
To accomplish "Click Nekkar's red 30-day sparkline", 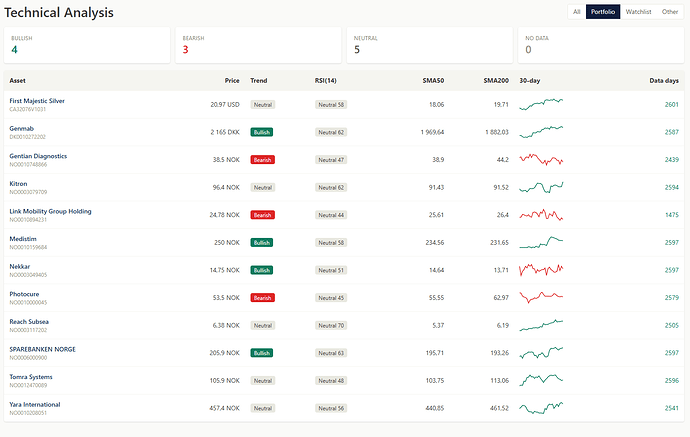I will coord(541,270).
